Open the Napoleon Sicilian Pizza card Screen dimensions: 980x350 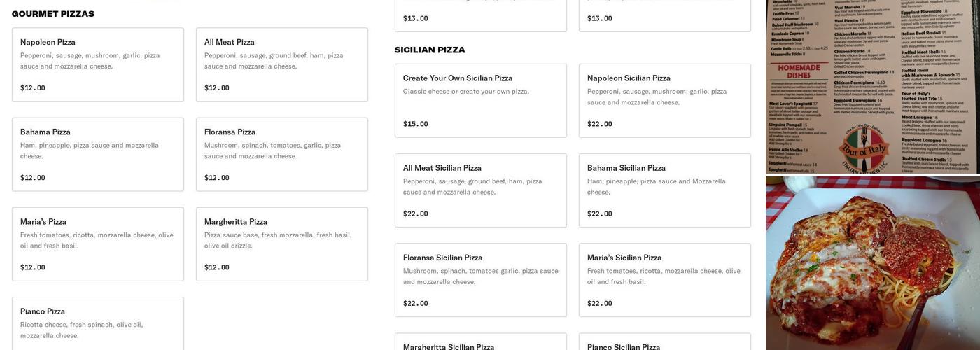click(x=664, y=100)
